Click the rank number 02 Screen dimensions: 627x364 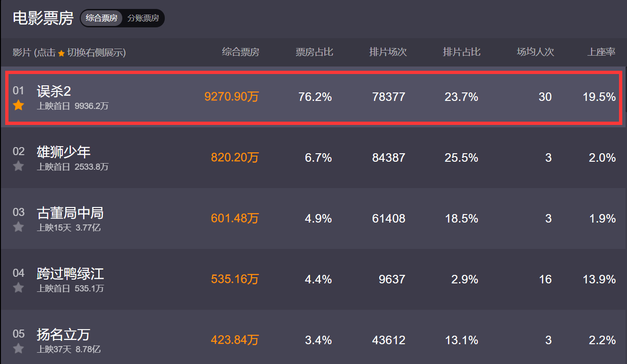tap(18, 151)
